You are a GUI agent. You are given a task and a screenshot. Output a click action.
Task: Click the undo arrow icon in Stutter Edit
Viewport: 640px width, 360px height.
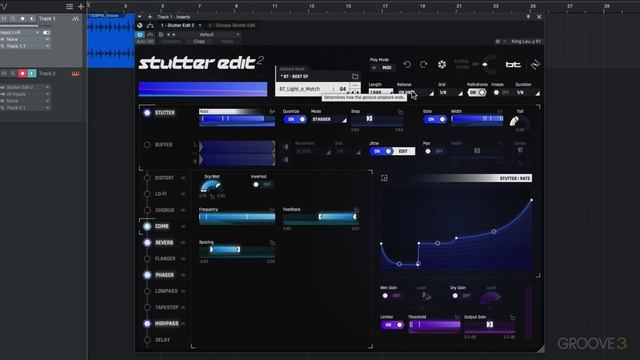pos(407,64)
